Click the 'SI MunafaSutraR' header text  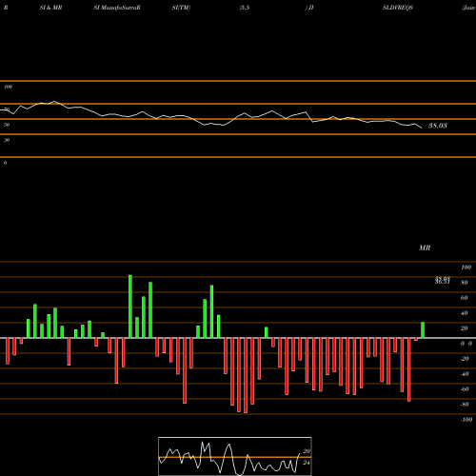(117, 8)
